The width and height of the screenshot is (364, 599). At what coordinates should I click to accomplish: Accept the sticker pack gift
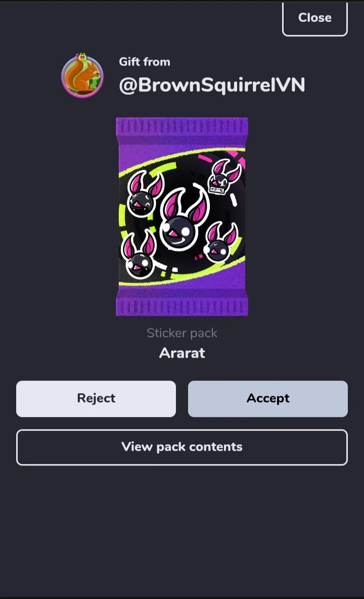[268, 398]
